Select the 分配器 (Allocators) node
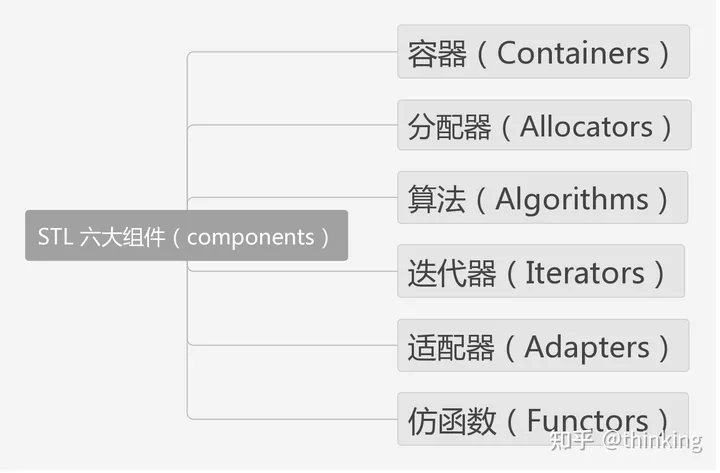Screen dimensions: 720x473 543,126
